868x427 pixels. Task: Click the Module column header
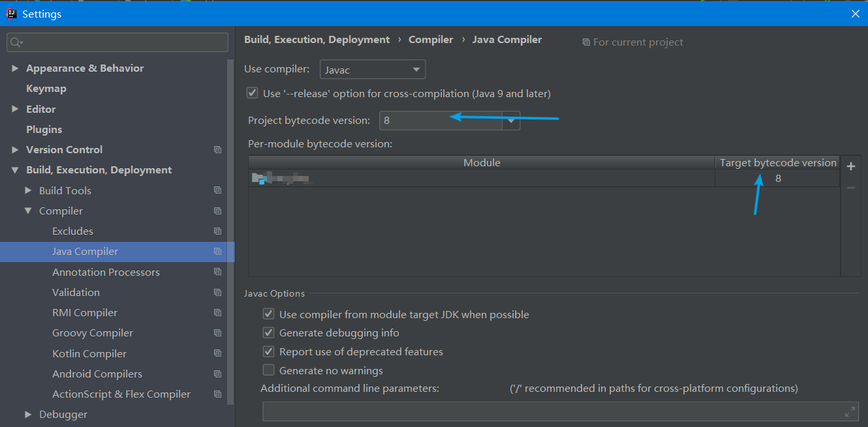[482, 163]
